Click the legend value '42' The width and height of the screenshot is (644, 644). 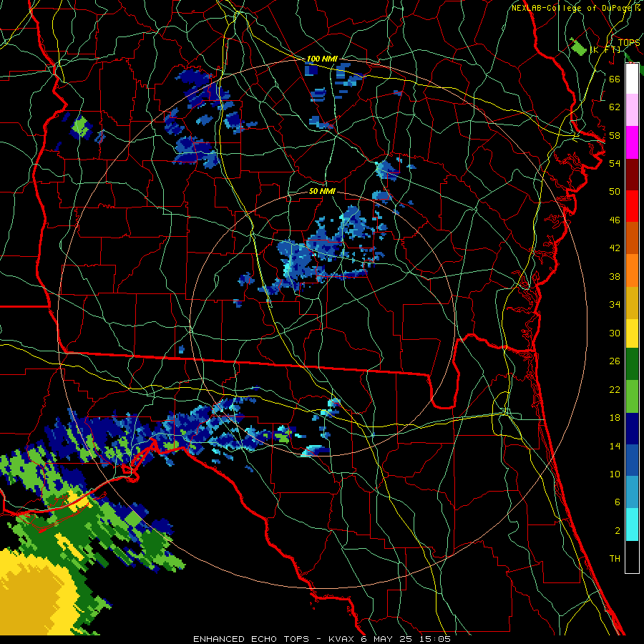[x=615, y=248]
